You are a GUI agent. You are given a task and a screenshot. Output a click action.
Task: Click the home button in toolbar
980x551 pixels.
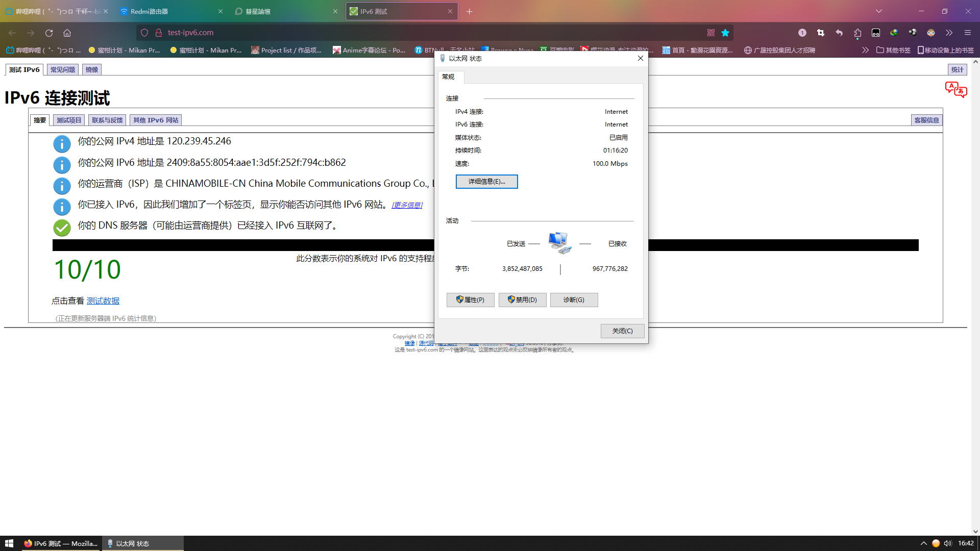[67, 33]
